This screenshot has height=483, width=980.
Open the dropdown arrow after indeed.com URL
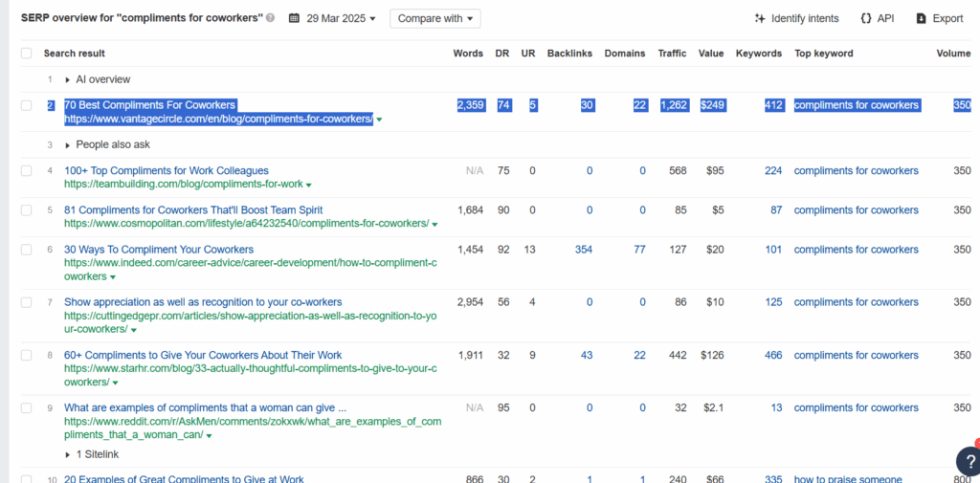click(113, 276)
